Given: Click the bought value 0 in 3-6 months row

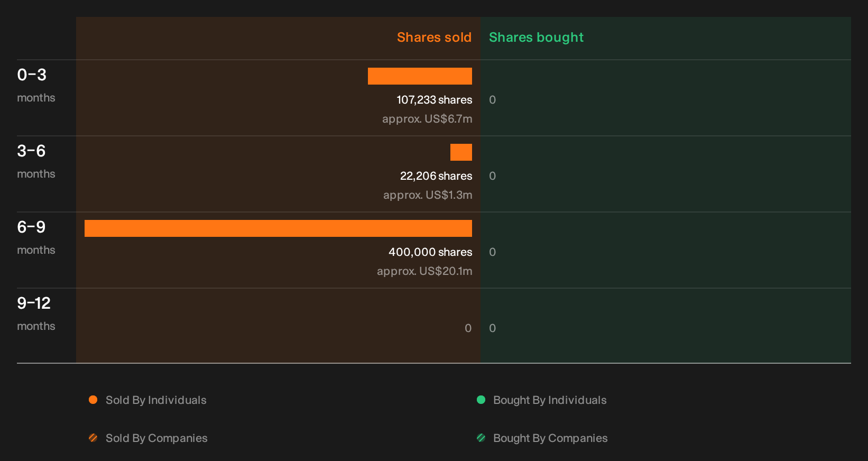Looking at the screenshot, I should click(x=493, y=176).
